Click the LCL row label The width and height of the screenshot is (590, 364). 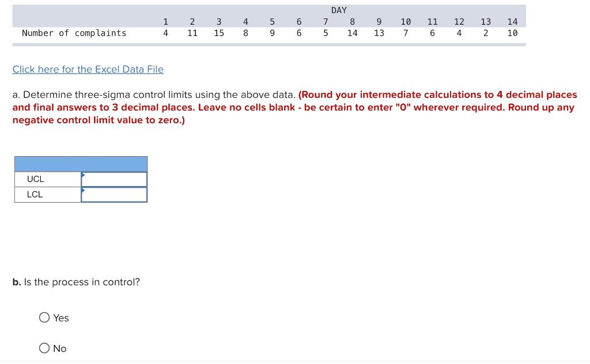pyautogui.click(x=35, y=194)
